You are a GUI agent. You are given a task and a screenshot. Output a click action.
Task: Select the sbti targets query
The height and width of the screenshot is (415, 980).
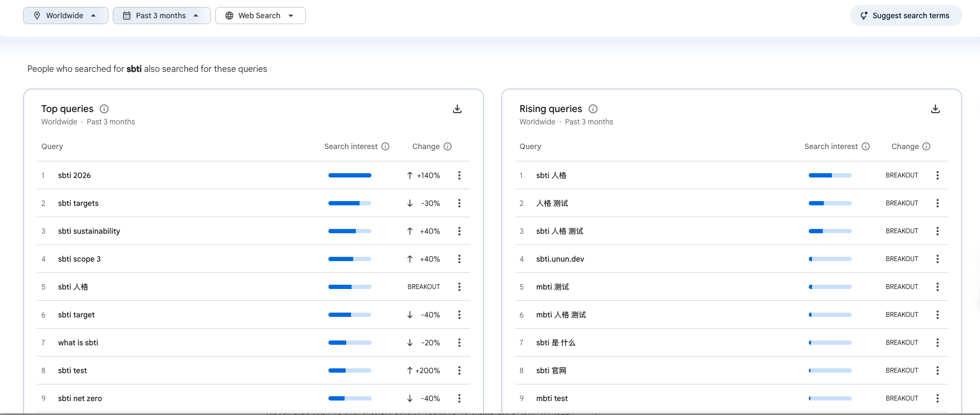click(x=78, y=203)
